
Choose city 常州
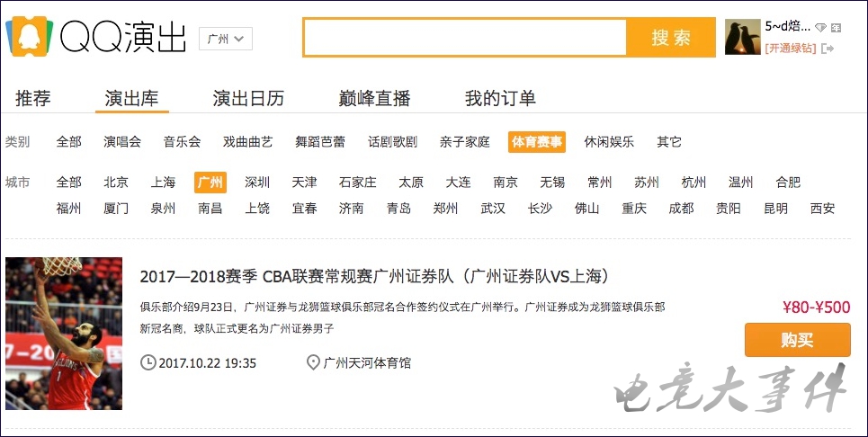600,182
